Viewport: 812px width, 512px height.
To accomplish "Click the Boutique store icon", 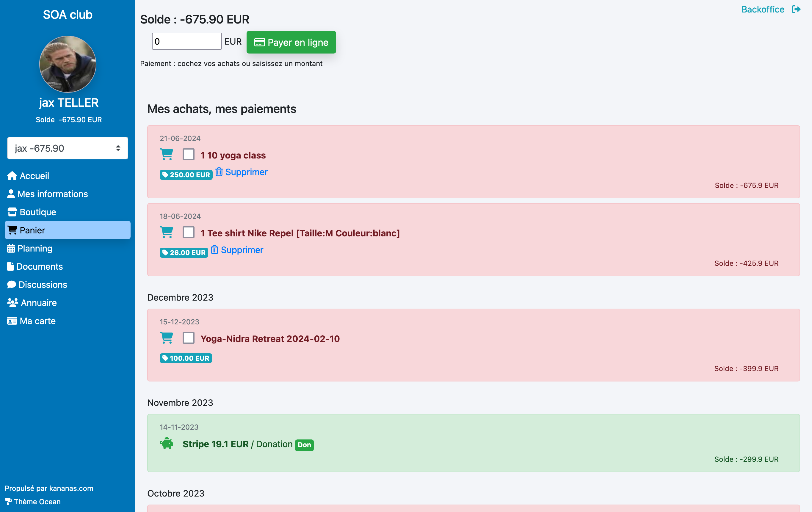I will (x=12, y=212).
